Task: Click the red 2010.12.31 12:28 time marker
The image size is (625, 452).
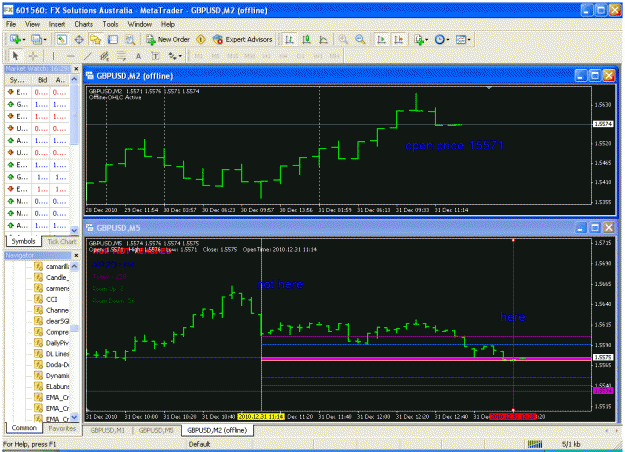Action: (x=513, y=417)
